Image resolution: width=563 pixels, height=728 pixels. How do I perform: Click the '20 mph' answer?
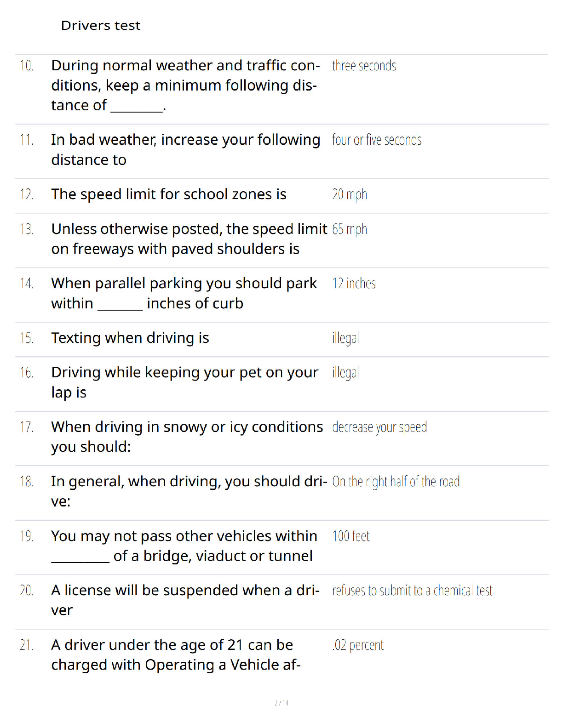350,194
